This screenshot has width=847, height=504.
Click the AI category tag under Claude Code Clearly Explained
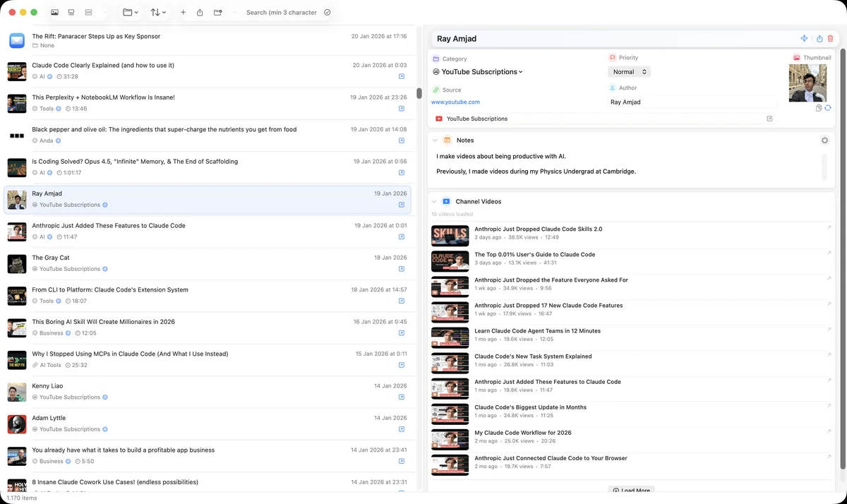pos(42,76)
